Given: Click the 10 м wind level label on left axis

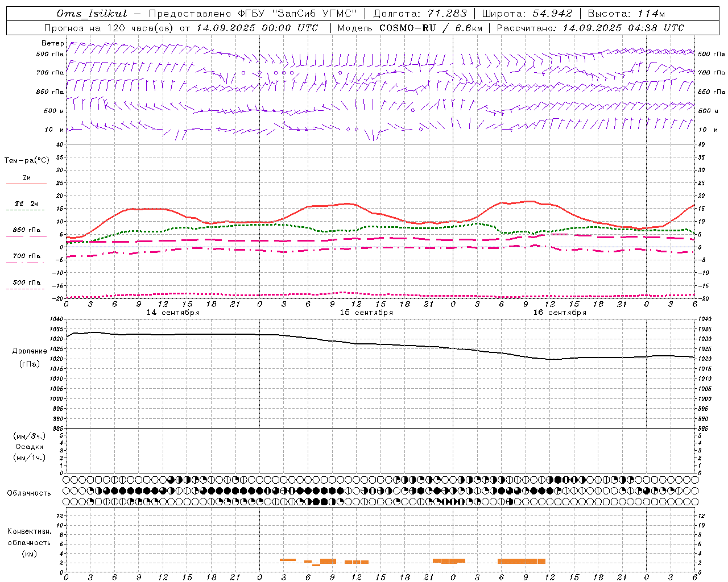Looking at the screenshot, I should click(54, 130).
